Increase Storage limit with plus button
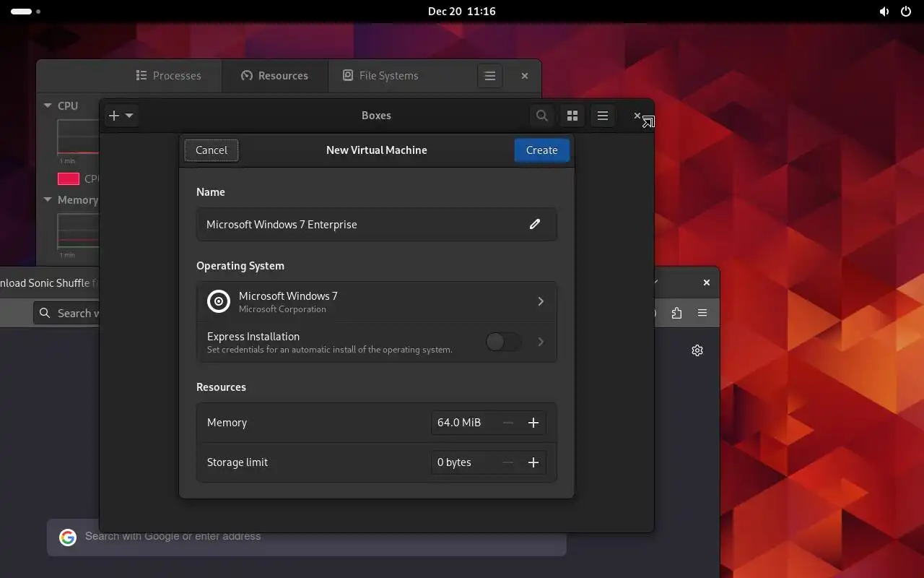The width and height of the screenshot is (924, 578). (533, 462)
